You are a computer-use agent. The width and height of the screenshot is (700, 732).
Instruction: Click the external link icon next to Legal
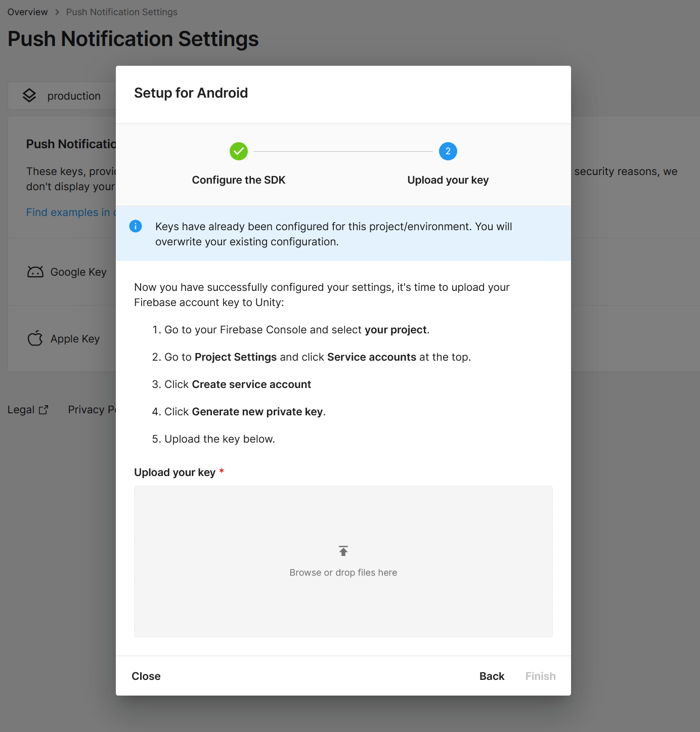pos(44,410)
